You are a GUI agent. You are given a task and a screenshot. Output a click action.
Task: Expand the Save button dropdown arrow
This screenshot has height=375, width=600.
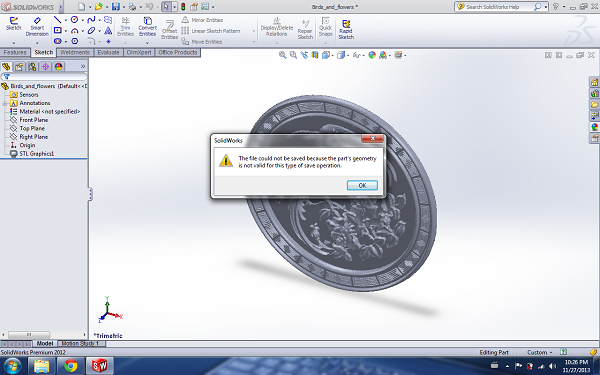coord(124,7)
